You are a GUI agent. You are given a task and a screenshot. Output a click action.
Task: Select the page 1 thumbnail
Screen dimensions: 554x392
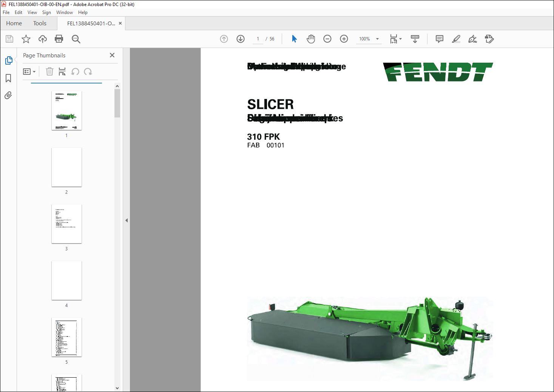66,111
